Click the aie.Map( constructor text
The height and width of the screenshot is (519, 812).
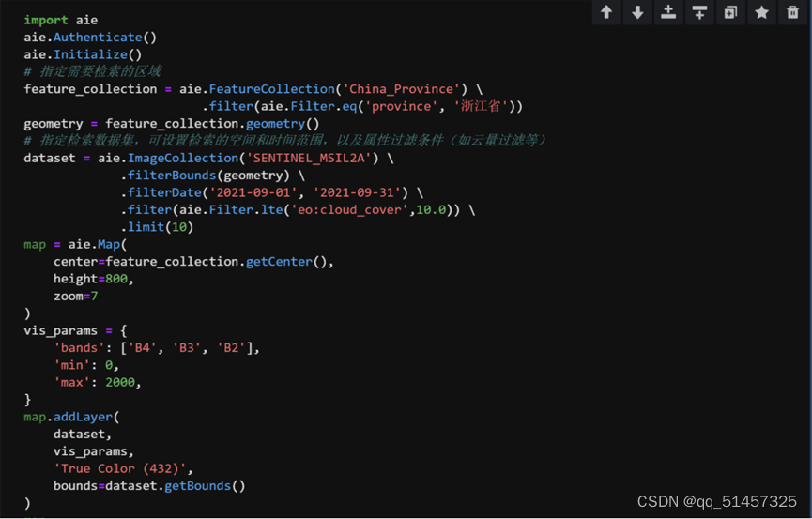(x=98, y=244)
